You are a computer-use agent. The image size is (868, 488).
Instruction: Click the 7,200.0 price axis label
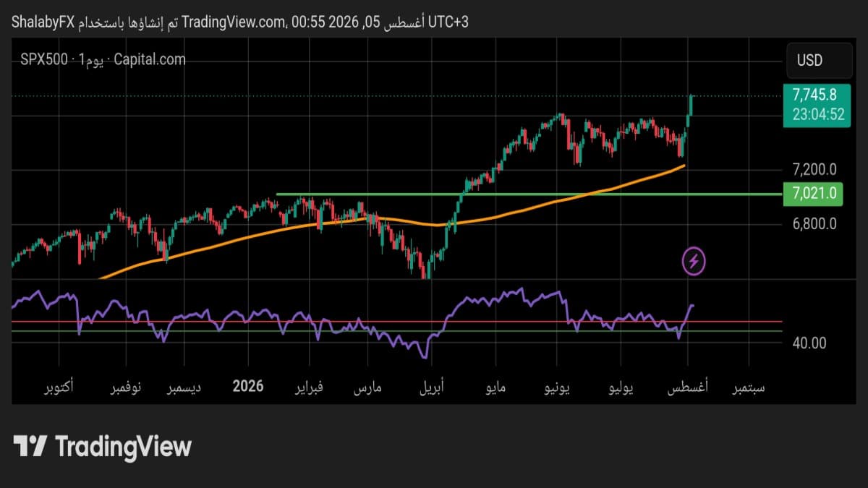tap(814, 170)
